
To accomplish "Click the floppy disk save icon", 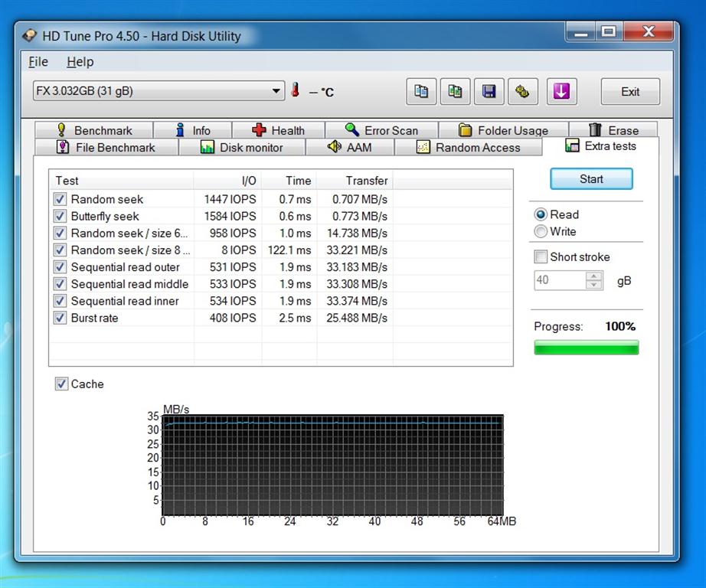I will pos(489,92).
